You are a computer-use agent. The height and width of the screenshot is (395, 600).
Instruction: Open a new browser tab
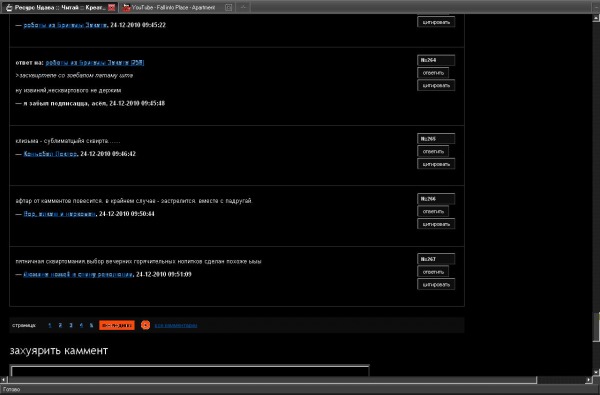(243, 7)
